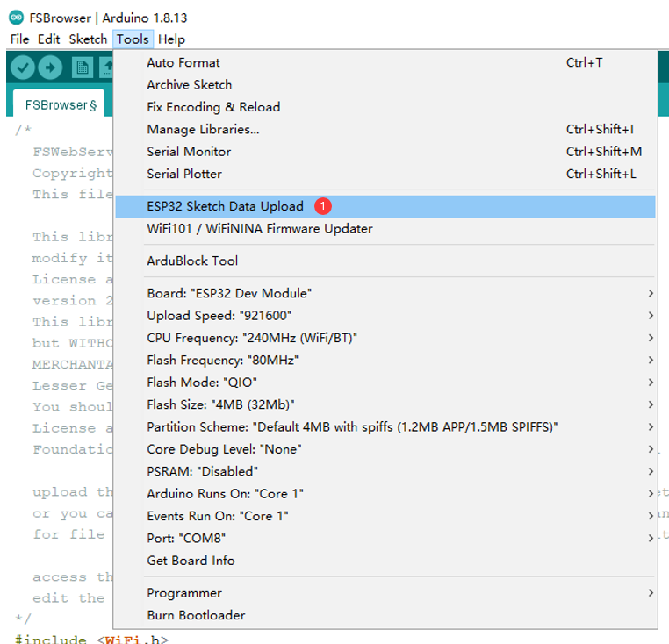Expand Board "ESP32 Dev Module" submenu
This screenshot has height=644, width=669.
point(385,293)
